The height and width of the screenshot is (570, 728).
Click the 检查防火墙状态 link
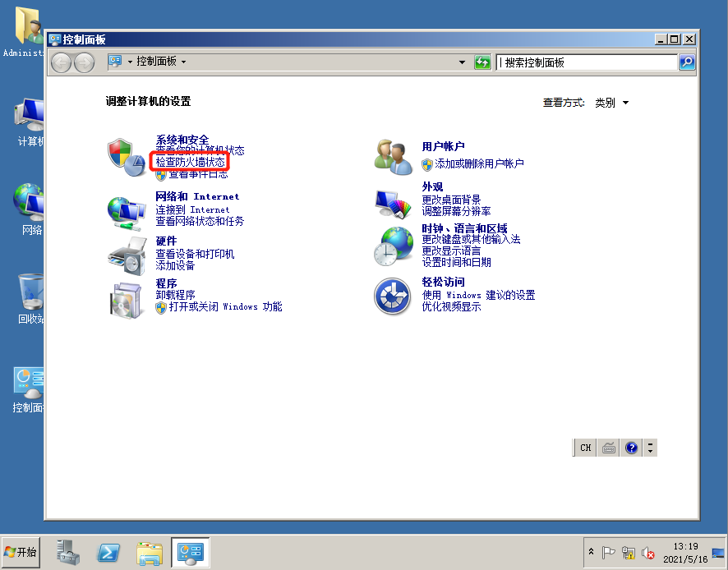191,162
